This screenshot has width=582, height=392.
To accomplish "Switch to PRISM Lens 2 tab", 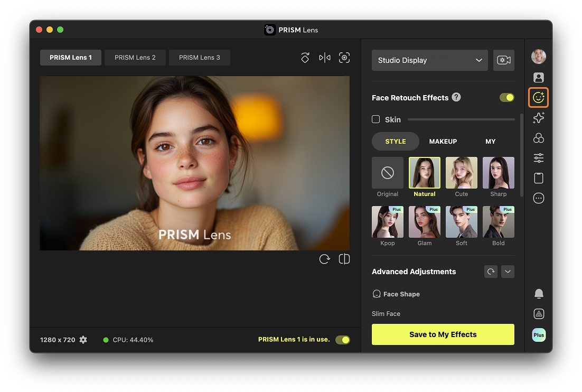I will [x=135, y=58].
